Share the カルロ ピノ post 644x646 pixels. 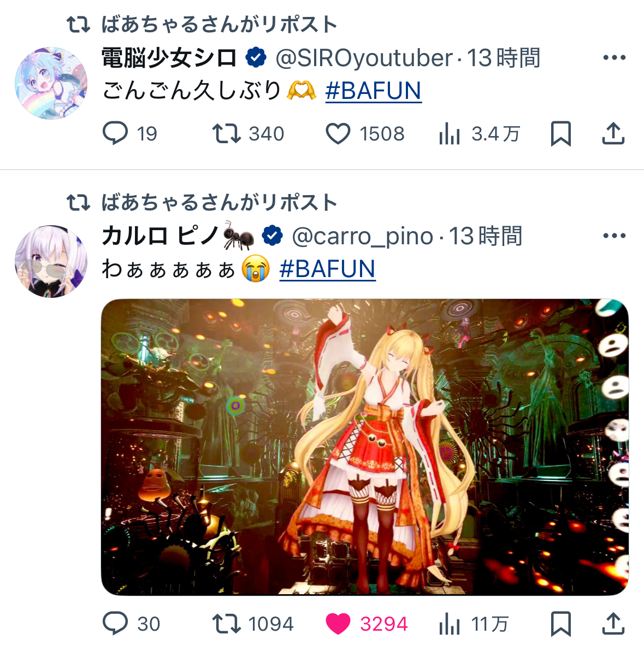click(613, 624)
